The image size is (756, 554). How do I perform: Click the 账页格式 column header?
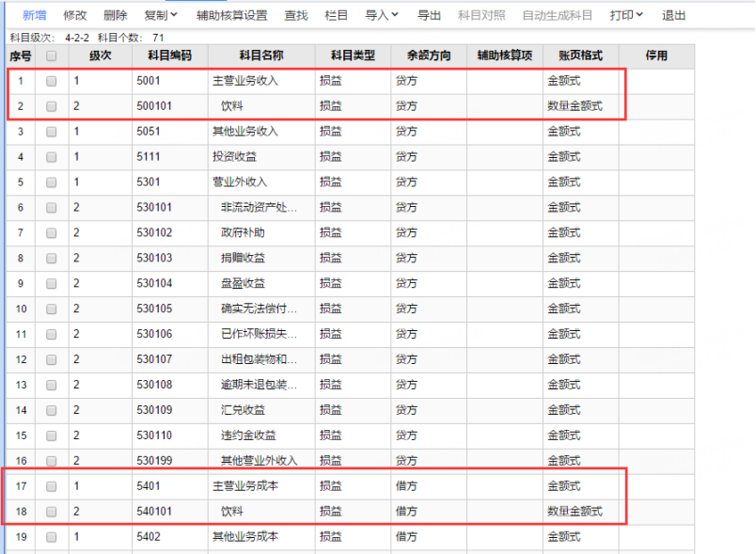click(580, 56)
